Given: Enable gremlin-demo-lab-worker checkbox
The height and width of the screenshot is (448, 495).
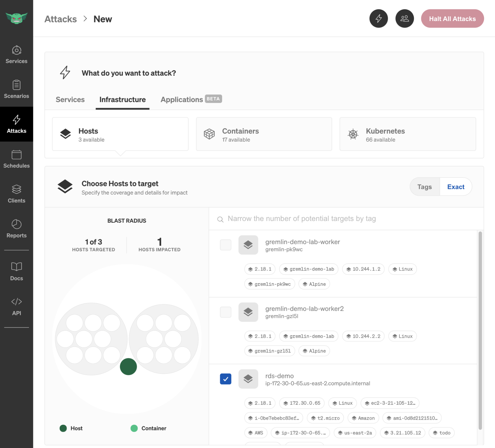Looking at the screenshot, I should 226,245.
